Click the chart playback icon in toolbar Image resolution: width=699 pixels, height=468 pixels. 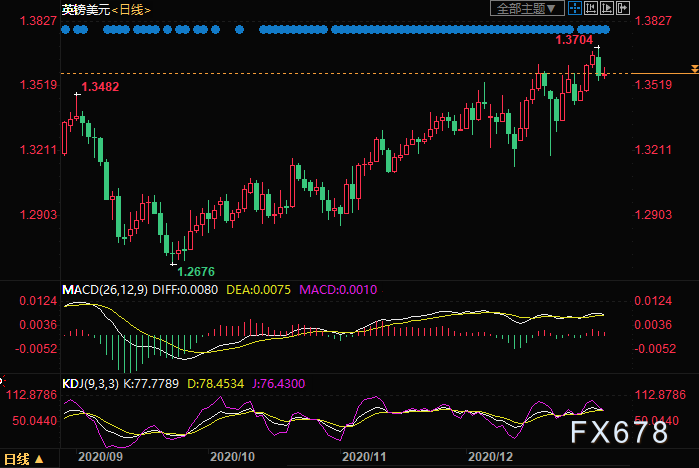(x=607, y=9)
